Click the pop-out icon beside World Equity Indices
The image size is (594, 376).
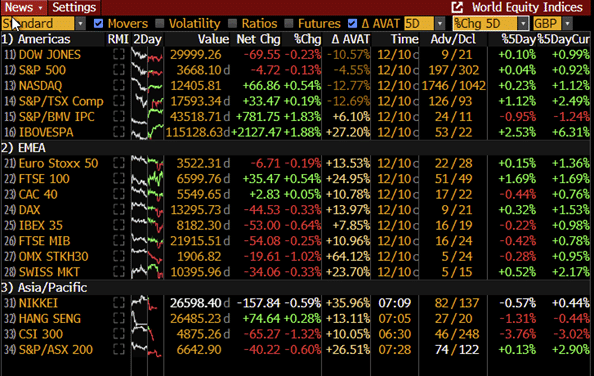coord(457,7)
